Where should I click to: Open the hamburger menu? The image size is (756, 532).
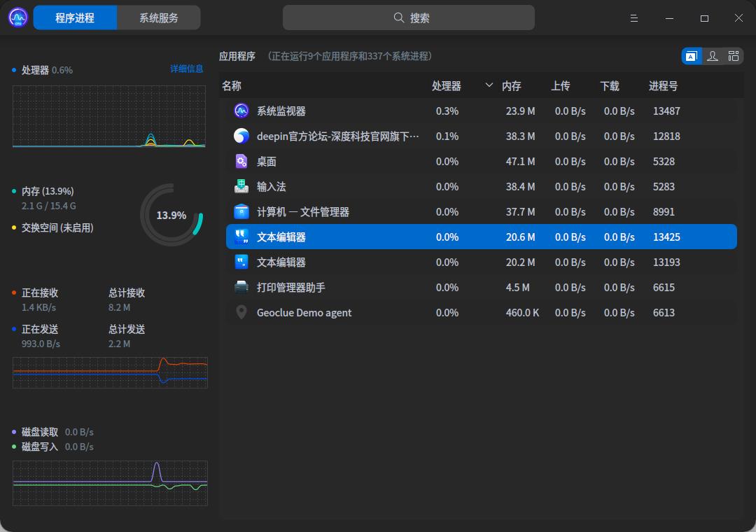pos(633,17)
